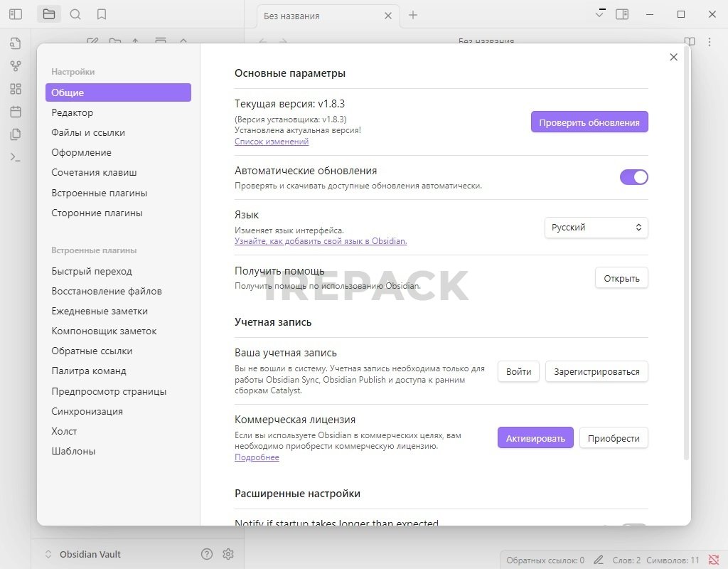This screenshot has width=728, height=569.
Task: Click the search magnifier icon
Action: click(75, 14)
